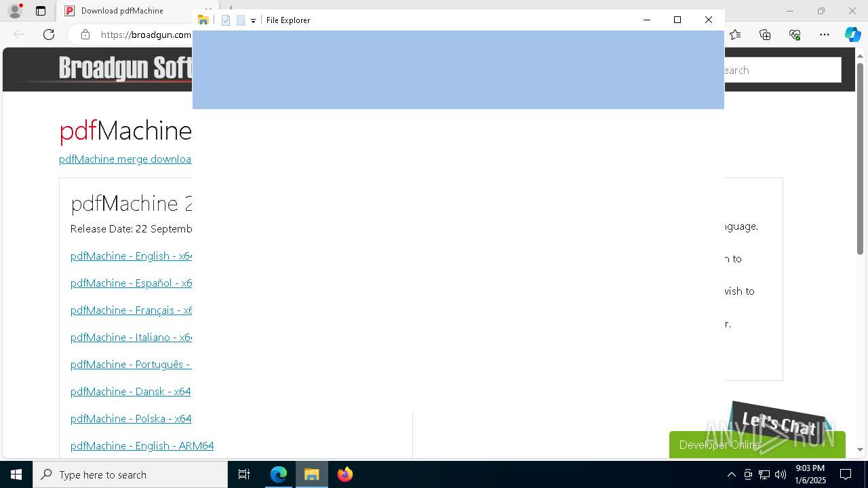The image size is (868, 488).
Task: Download pdfMachine - Polska - x64
Action: [x=131, y=419]
